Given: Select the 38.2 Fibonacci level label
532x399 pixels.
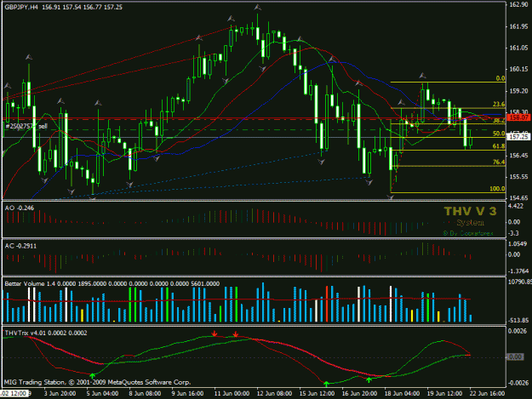Looking at the screenshot, I should coord(499,120).
